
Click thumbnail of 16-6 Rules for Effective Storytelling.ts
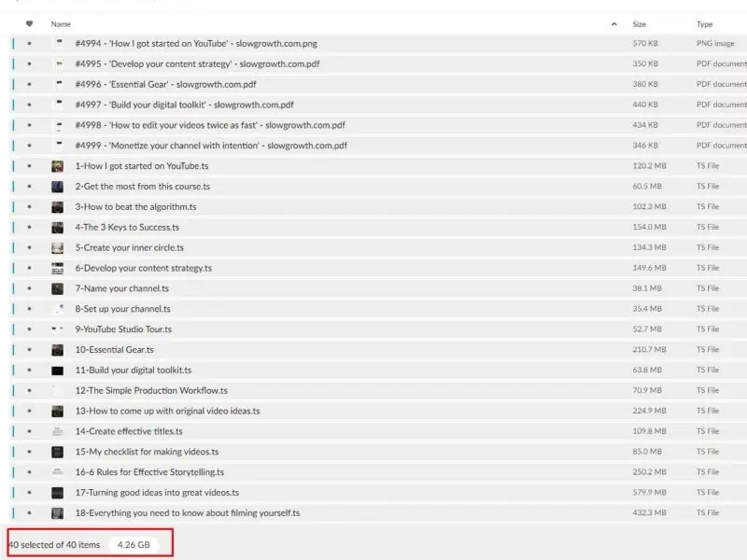click(x=58, y=472)
